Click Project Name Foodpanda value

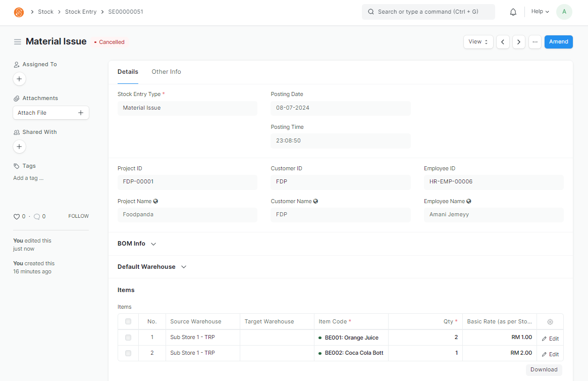(187, 215)
